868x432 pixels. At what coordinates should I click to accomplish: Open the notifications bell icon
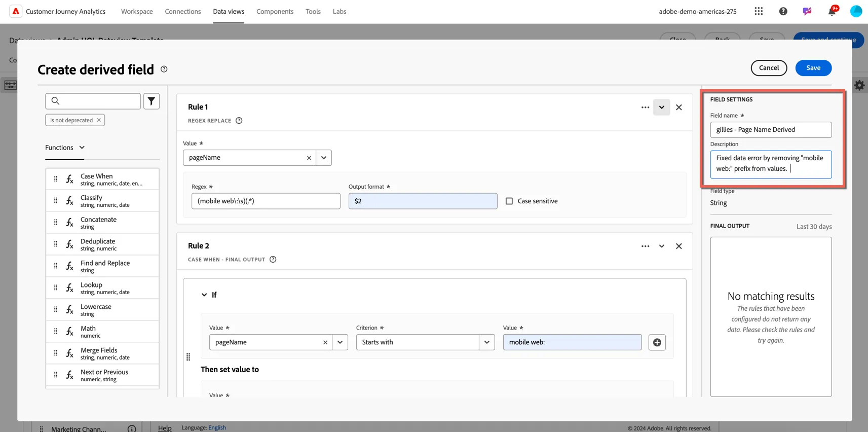click(832, 11)
